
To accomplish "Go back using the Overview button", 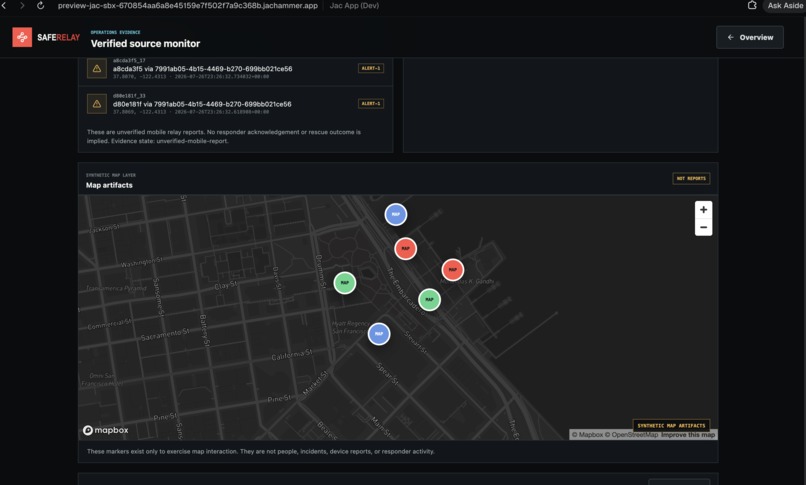I will pyautogui.click(x=750, y=38).
